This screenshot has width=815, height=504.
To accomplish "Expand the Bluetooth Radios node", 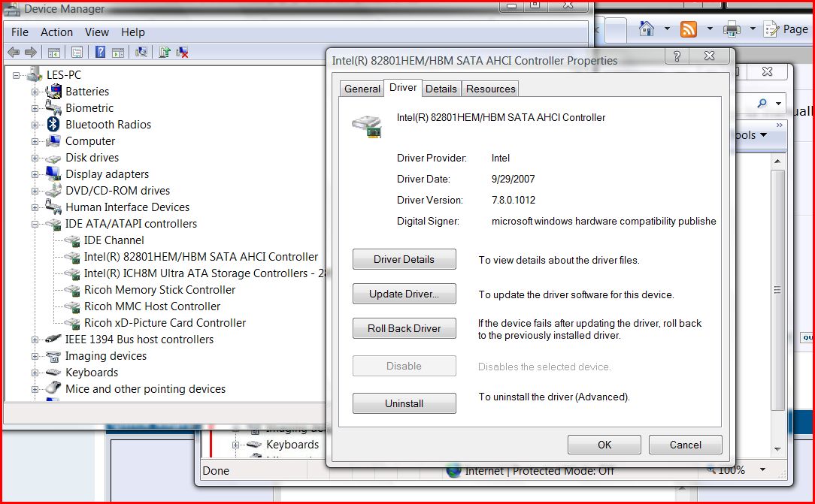I will point(35,125).
